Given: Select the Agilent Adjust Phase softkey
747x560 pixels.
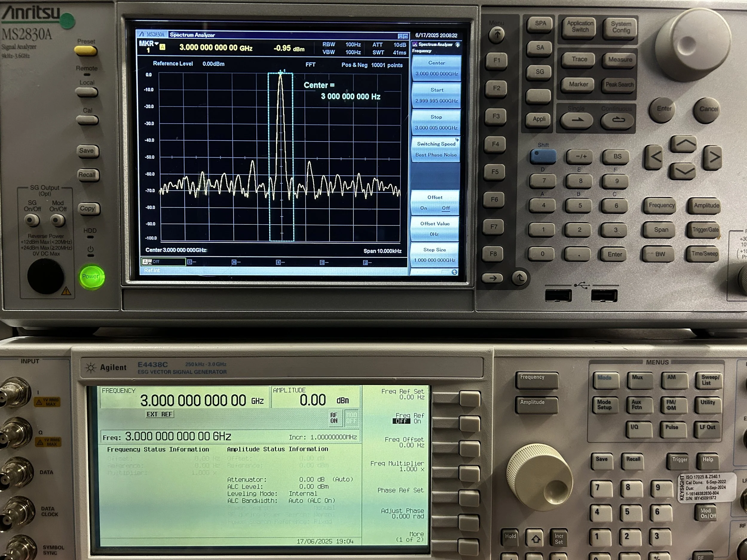Looking at the screenshot, I should (402, 513).
